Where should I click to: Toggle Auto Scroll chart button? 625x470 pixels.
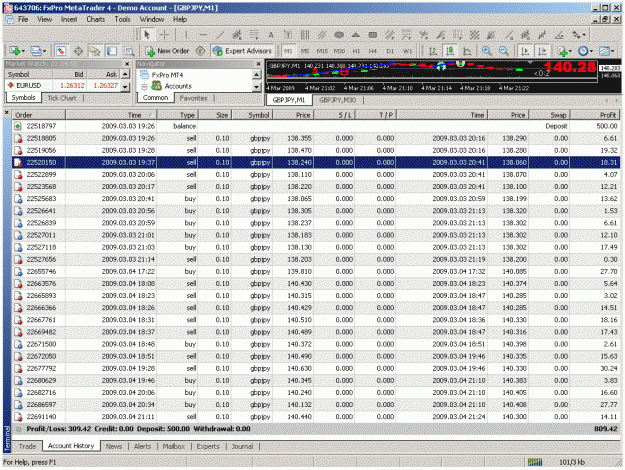click(x=525, y=51)
